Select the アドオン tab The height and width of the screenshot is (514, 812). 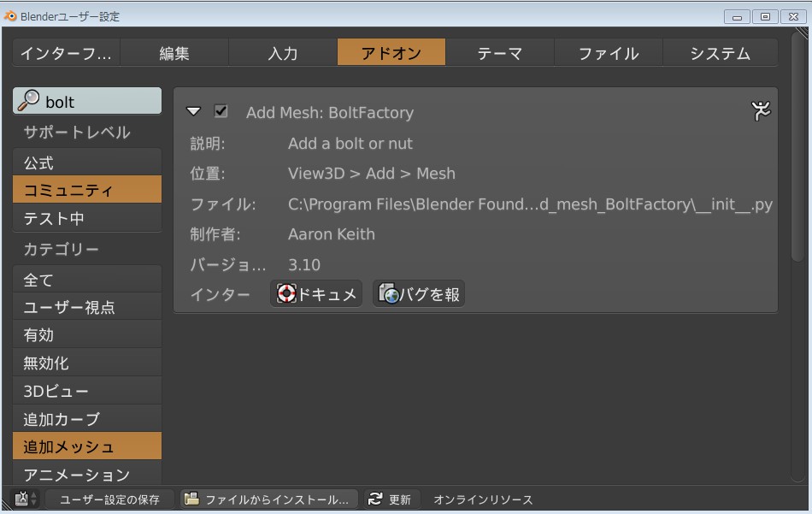click(x=391, y=53)
